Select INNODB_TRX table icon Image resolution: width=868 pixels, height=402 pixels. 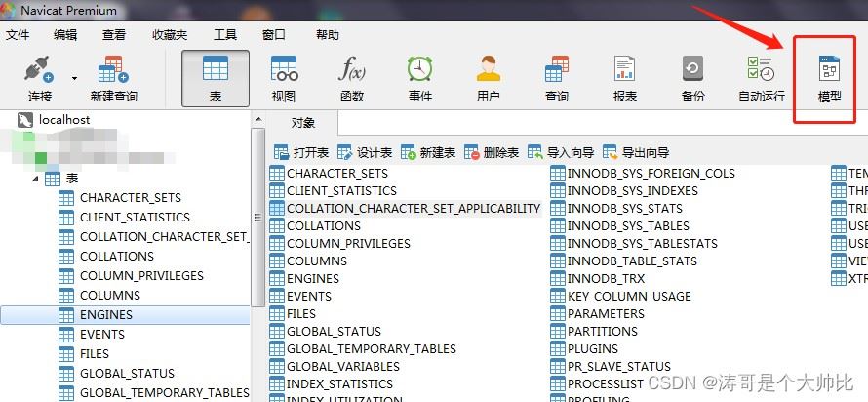558,278
